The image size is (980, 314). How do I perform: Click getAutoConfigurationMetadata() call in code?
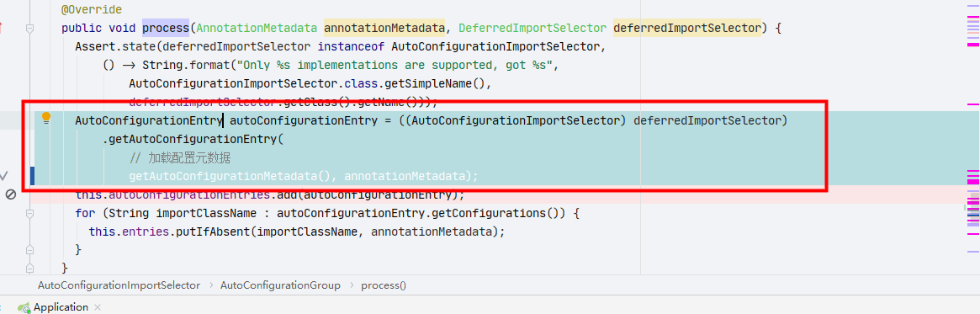(234, 176)
